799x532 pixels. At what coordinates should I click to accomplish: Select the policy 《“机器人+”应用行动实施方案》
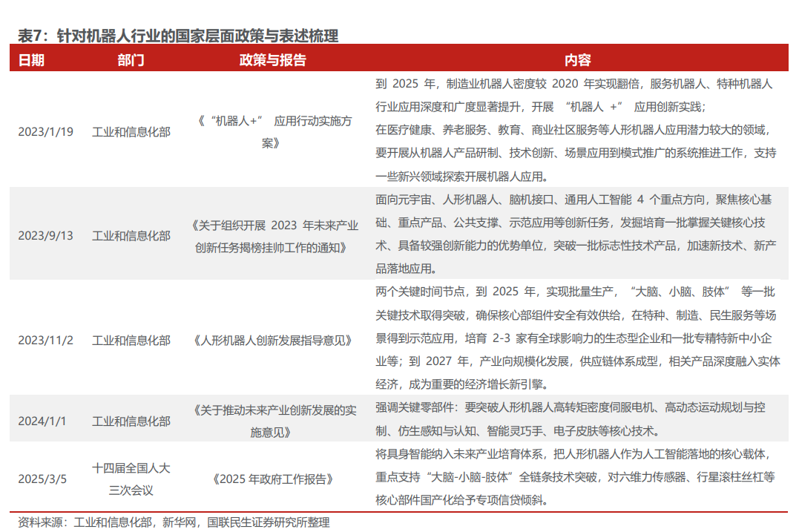[274, 132]
